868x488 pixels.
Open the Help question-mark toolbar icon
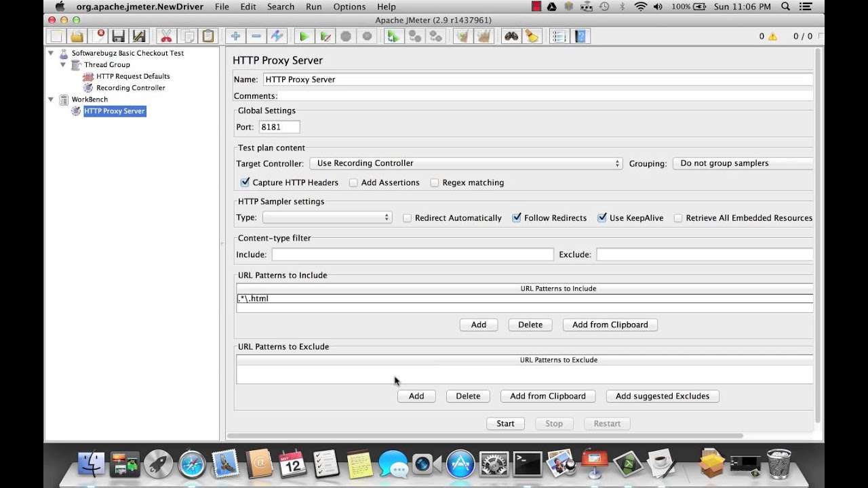581,37
